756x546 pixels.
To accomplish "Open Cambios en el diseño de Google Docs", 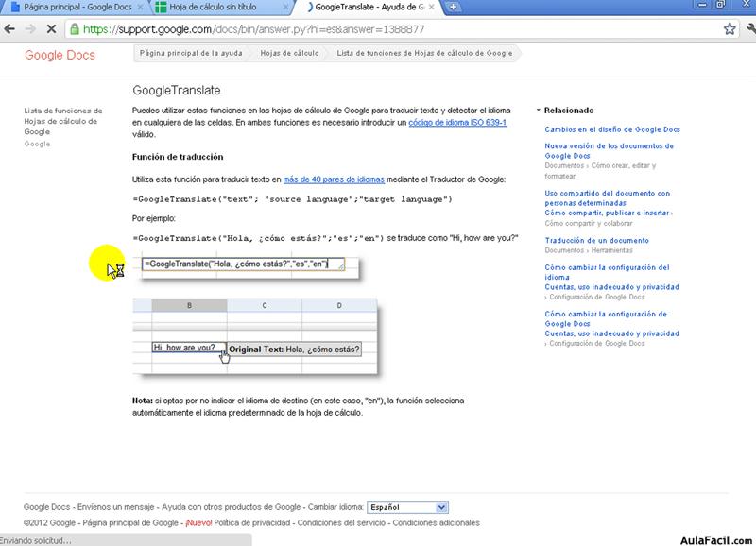I will pyautogui.click(x=612, y=129).
